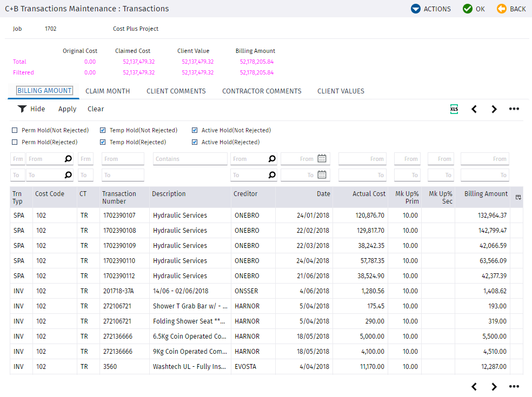Apply the current filters
Screen dimensions: 532x397
coord(67,109)
